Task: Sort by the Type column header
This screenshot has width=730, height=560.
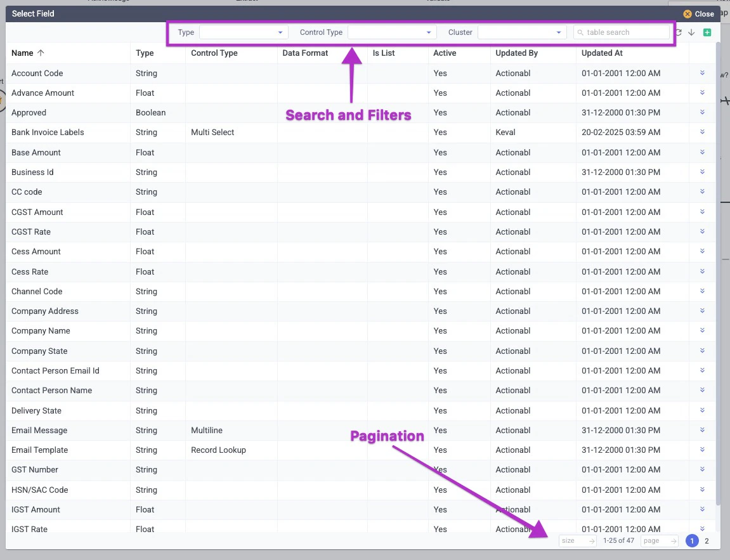Action: (145, 53)
